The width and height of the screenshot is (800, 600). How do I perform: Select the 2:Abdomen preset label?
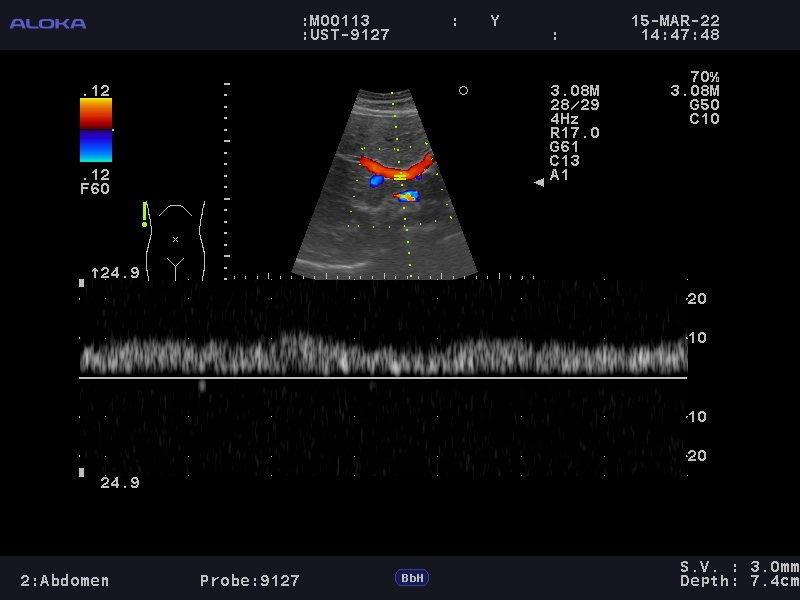[x=65, y=580]
